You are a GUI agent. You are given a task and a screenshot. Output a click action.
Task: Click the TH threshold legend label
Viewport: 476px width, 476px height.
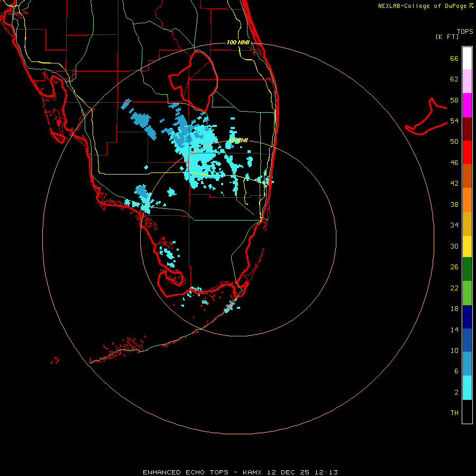point(454,413)
